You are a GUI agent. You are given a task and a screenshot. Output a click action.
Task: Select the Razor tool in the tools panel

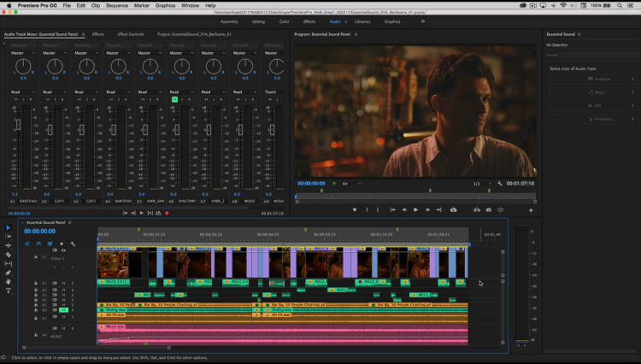pos(9,255)
